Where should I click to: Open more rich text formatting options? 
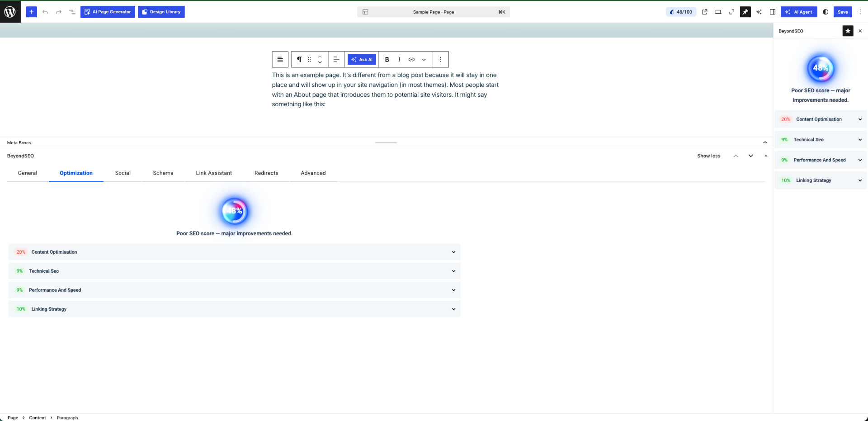(424, 59)
